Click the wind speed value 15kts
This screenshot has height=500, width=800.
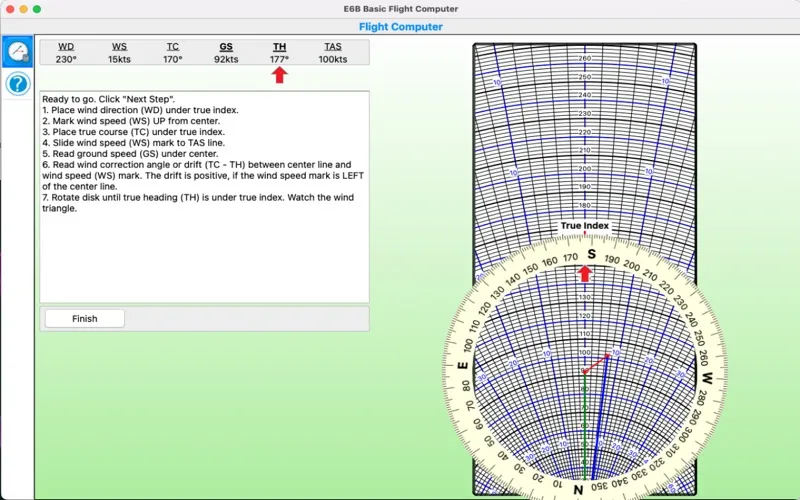coord(119,59)
